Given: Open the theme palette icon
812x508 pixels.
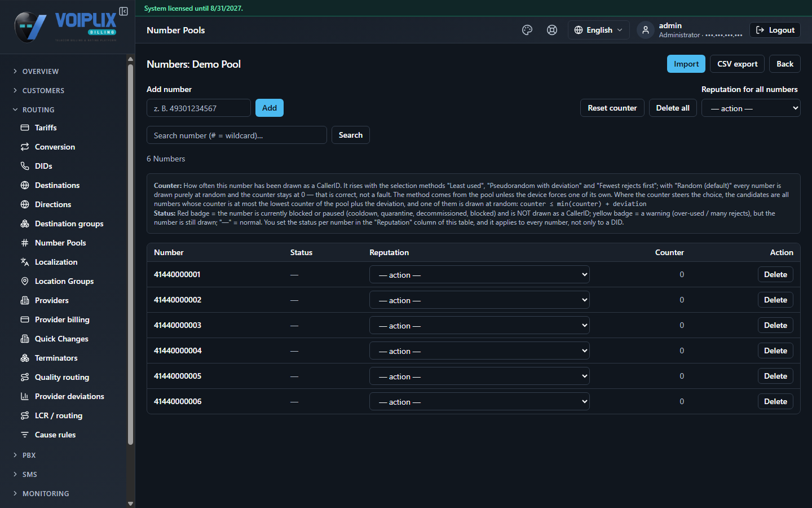Looking at the screenshot, I should point(527,30).
